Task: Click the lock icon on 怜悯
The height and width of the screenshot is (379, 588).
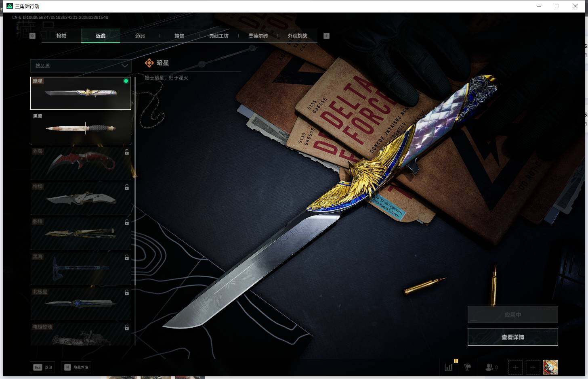Action: (x=127, y=187)
